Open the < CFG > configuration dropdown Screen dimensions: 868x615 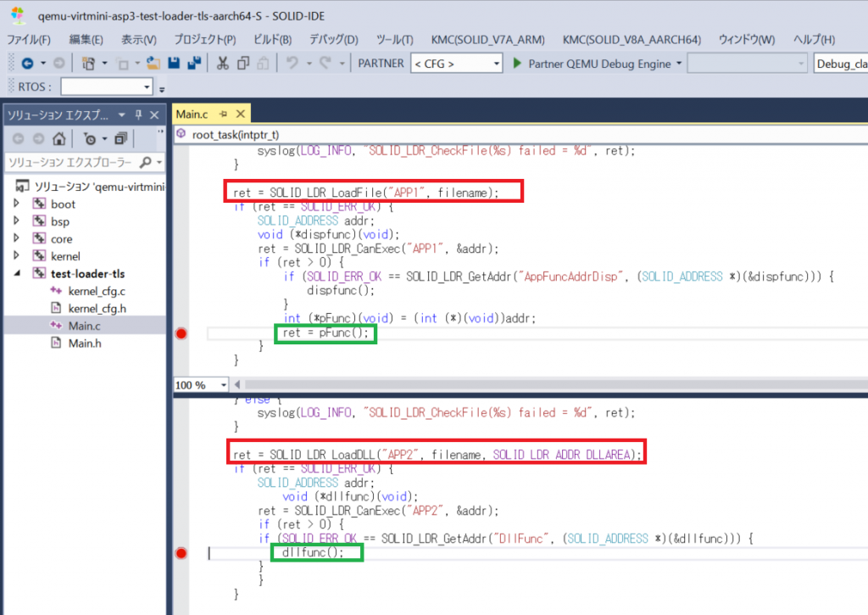[x=457, y=64]
